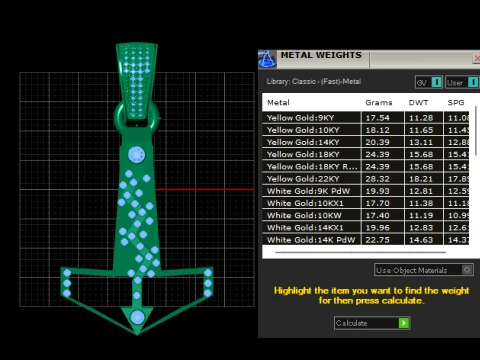This screenshot has width=480, height=360.
Task: Select Yellow Gold:9KY row
Action: [x=366, y=118]
